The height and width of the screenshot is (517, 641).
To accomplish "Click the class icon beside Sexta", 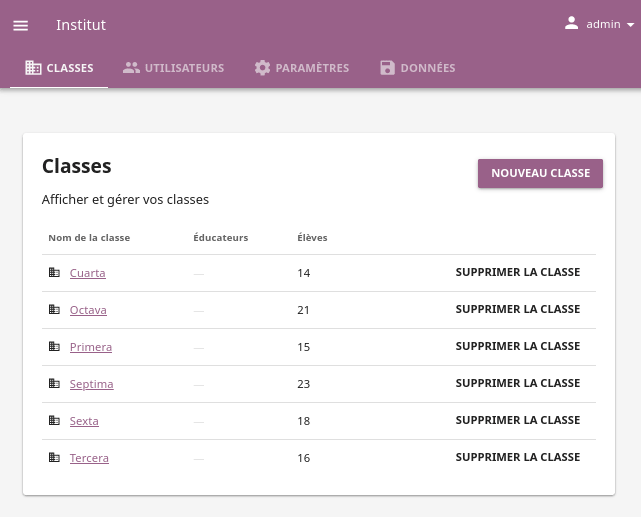I will pos(54,420).
